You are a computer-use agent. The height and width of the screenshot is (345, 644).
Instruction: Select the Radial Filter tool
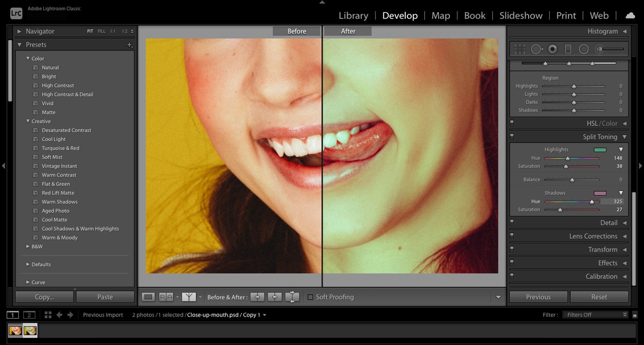pos(584,49)
